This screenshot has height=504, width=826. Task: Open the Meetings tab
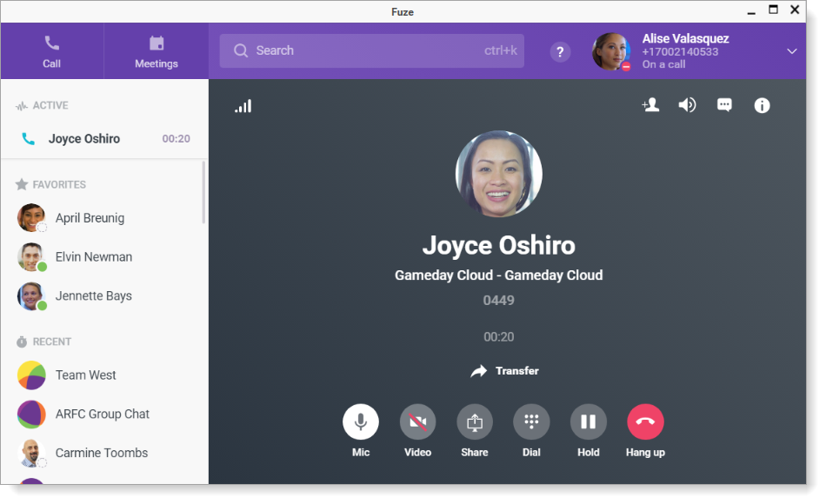coord(157,51)
